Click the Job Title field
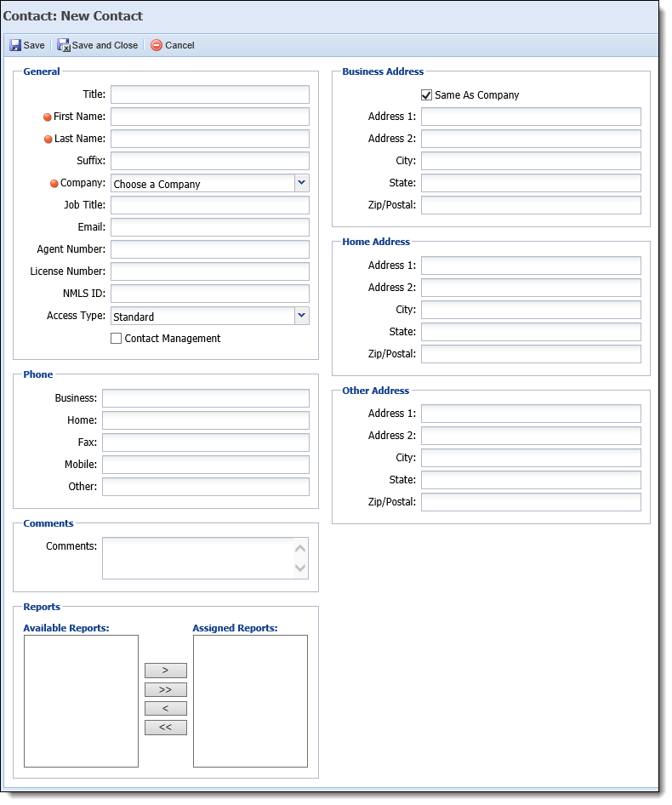The image size is (672, 805). [210, 205]
